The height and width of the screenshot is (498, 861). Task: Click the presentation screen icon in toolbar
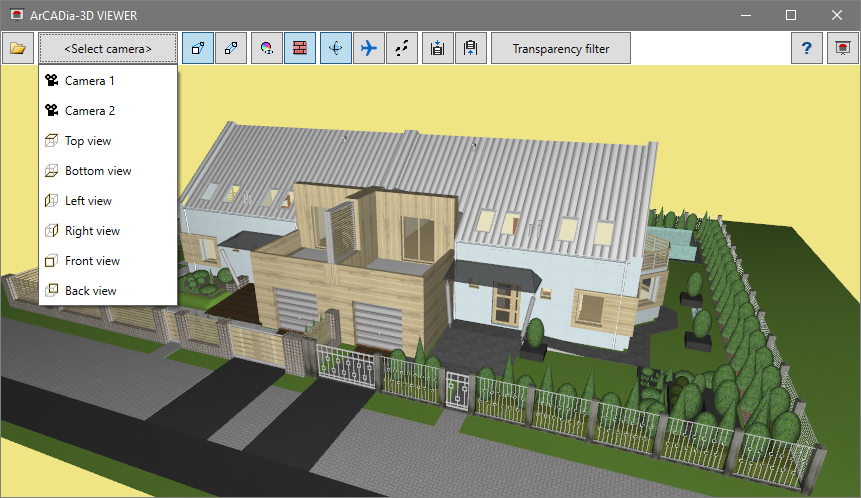pos(843,48)
